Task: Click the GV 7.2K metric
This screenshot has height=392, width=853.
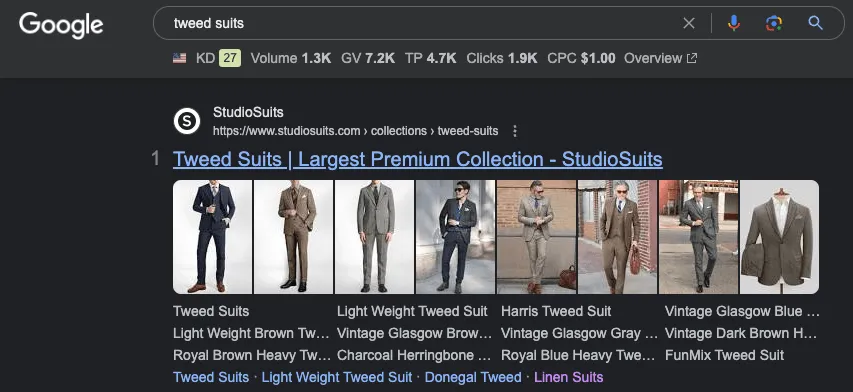Action: (x=368, y=58)
